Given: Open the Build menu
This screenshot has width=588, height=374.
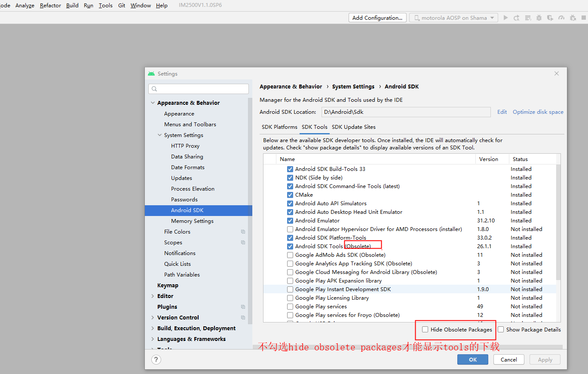Looking at the screenshot, I should coord(72,6).
